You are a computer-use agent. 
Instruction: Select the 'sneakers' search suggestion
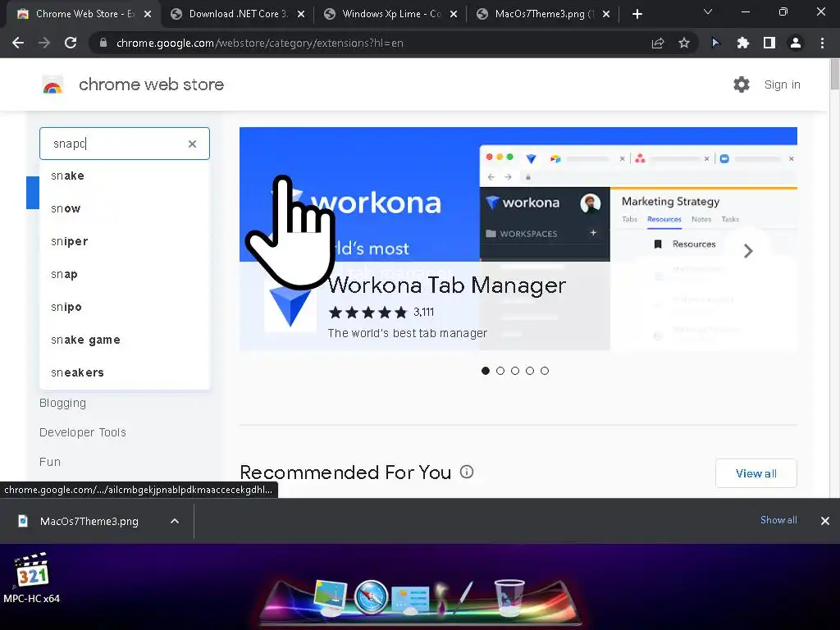point(125,372)
